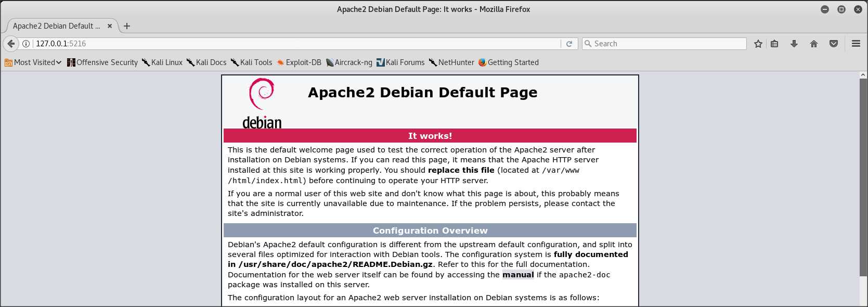This screenshot has width=868, height=307.
Task: Go to Firefox home page
Action: [814, 44]
